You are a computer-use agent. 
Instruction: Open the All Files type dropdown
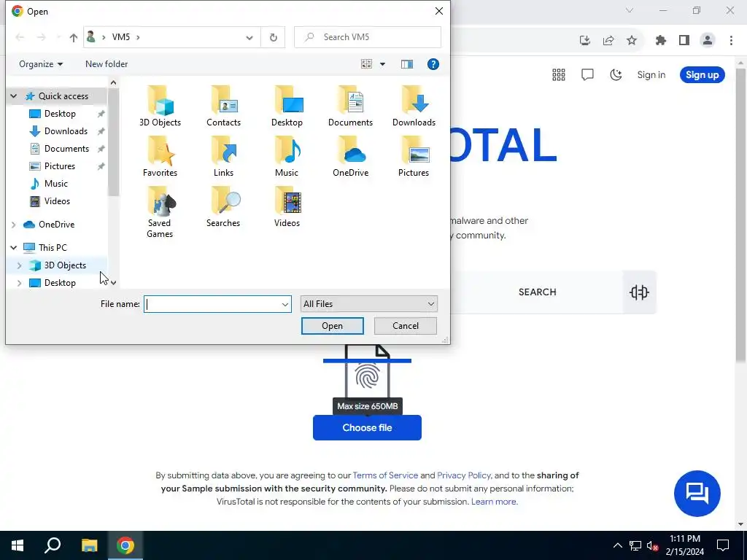(368, 304)
